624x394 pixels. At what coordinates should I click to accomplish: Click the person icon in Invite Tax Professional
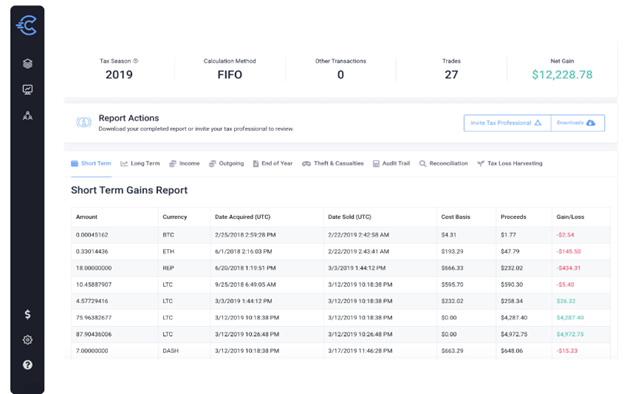point(538,123)
